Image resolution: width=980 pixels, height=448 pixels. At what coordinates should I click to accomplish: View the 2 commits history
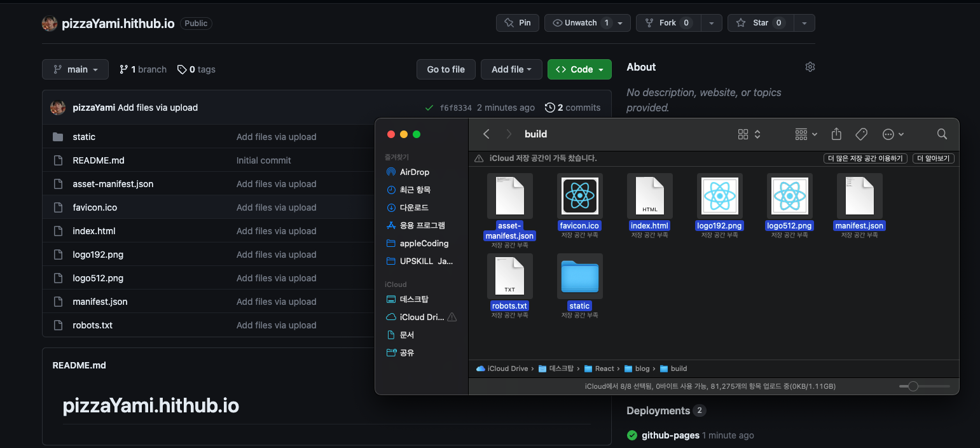pos(573,108)
